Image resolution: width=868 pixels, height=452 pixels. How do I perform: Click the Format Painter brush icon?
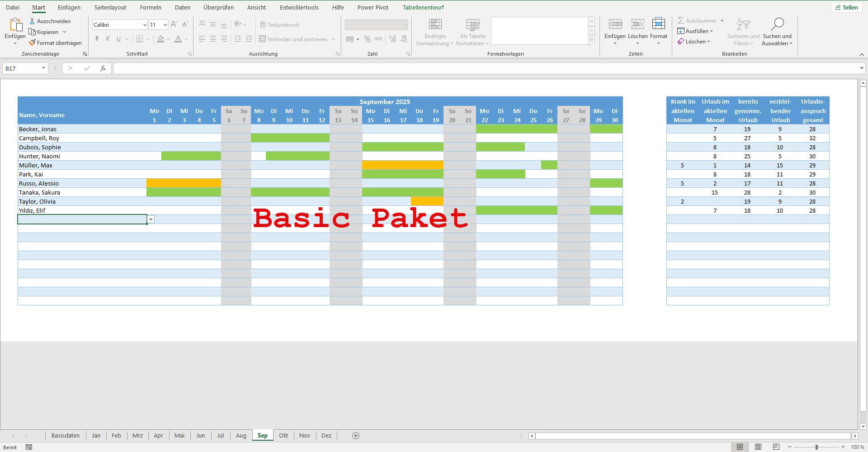[x=32, y=43]
